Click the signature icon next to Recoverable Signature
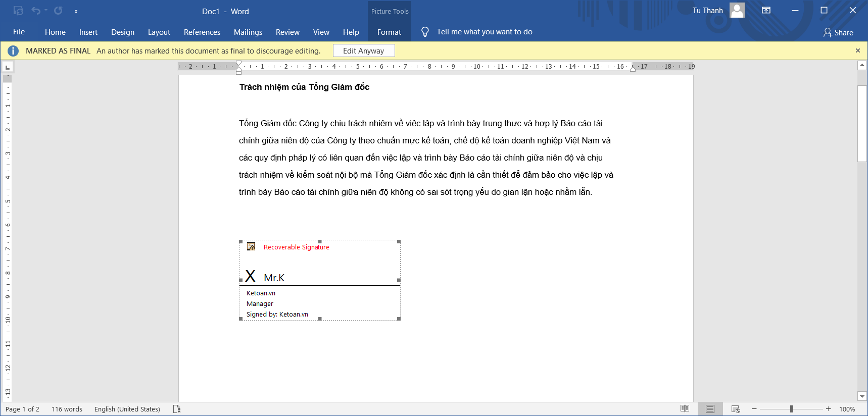 (251, 246)
